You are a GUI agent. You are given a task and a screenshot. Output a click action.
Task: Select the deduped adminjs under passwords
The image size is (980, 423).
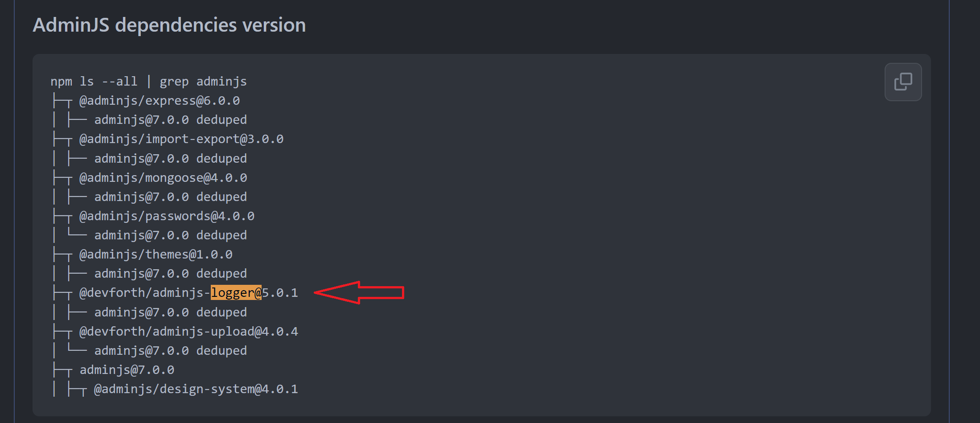(x=170, y=234)
